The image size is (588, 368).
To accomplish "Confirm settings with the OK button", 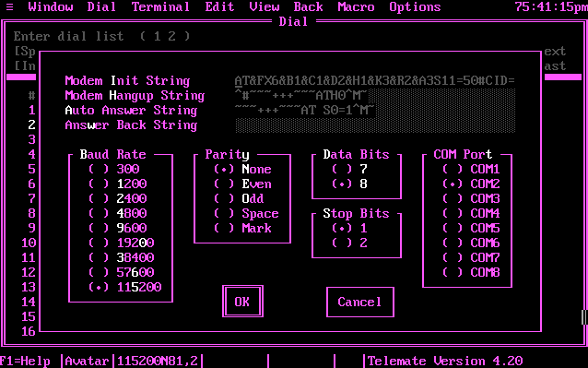I will [242, 302].
